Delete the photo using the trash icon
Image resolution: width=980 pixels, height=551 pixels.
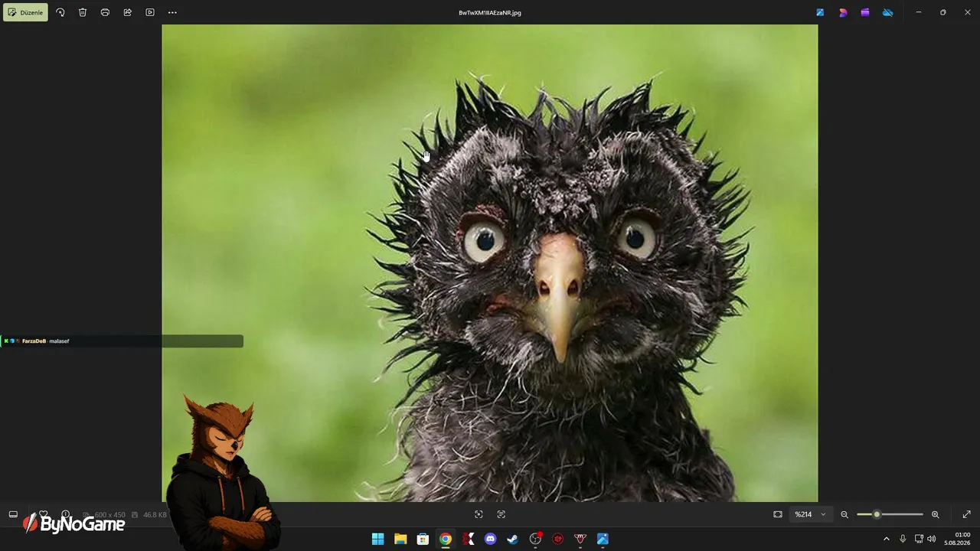coord(83,12)
